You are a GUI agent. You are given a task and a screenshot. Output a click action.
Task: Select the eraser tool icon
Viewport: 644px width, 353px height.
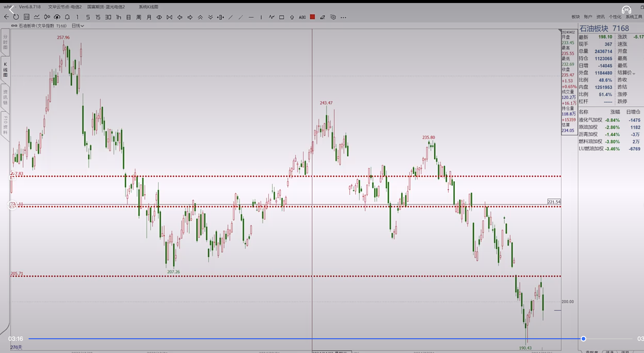click(322, 17)
